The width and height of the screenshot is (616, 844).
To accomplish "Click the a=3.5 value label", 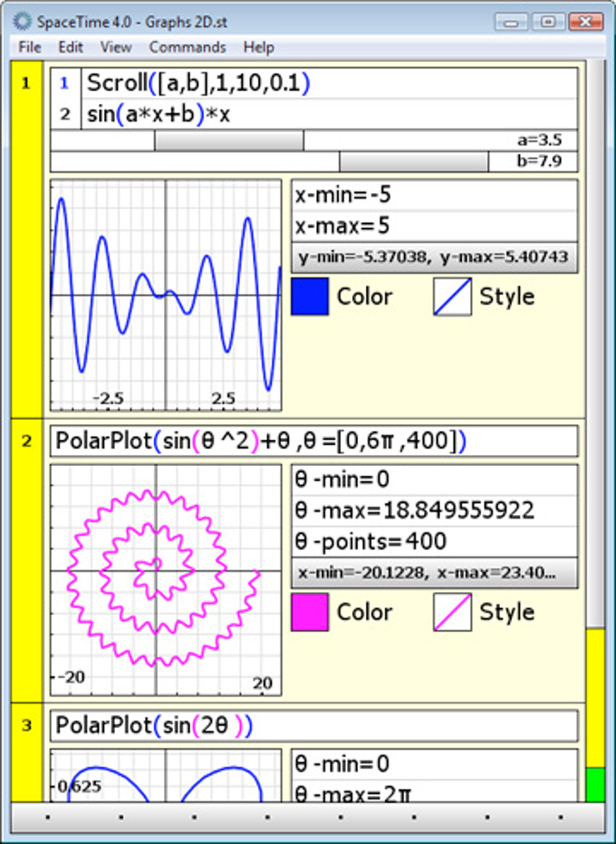I will (540, 141).
